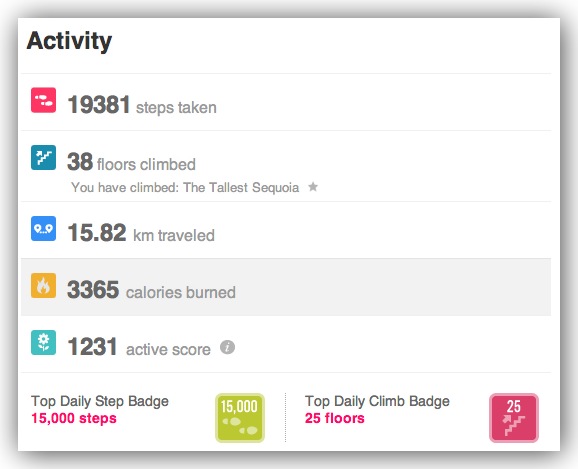Screen dimensions: 578x469
Task: Open the active score info icon
Action: click(x=227, y=347)
